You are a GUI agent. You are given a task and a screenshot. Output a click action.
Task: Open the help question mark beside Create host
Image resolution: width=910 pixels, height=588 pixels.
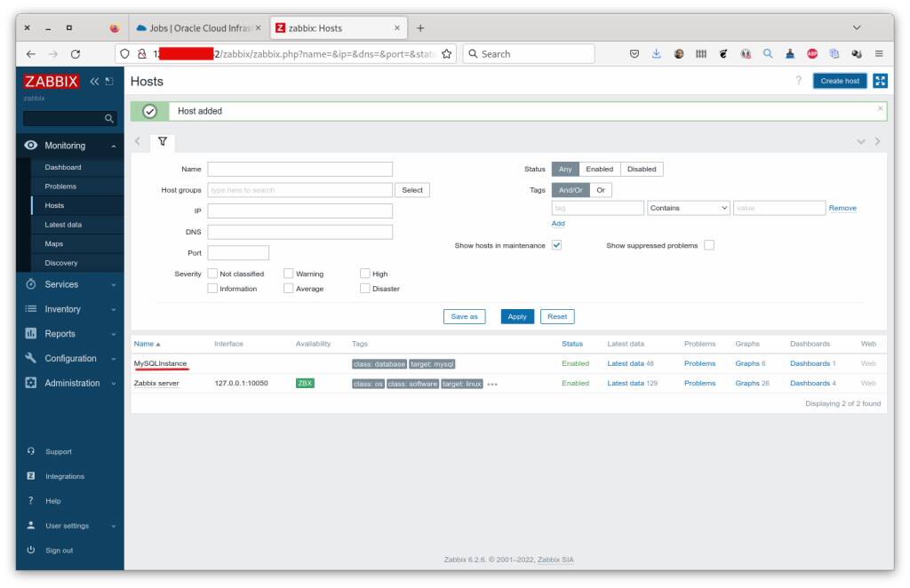pyautogui.click(x=799, y=81)
